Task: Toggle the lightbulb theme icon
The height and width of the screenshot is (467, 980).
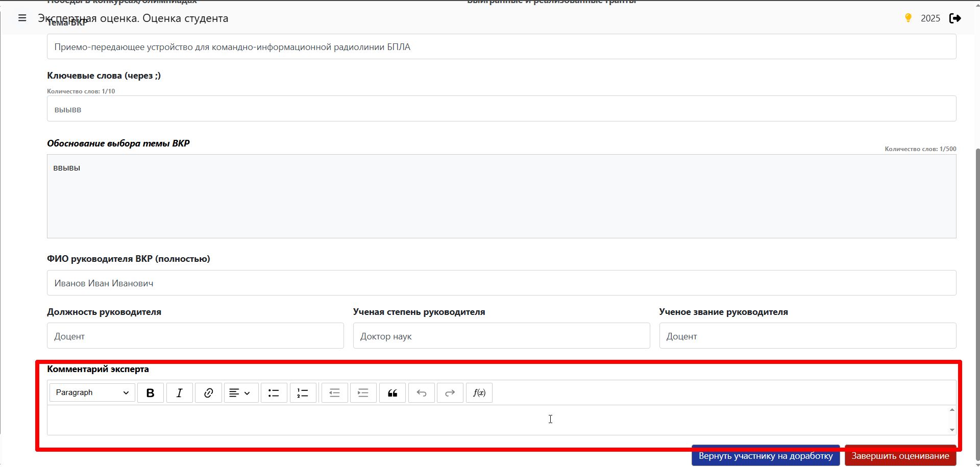Action: point(908,18)
